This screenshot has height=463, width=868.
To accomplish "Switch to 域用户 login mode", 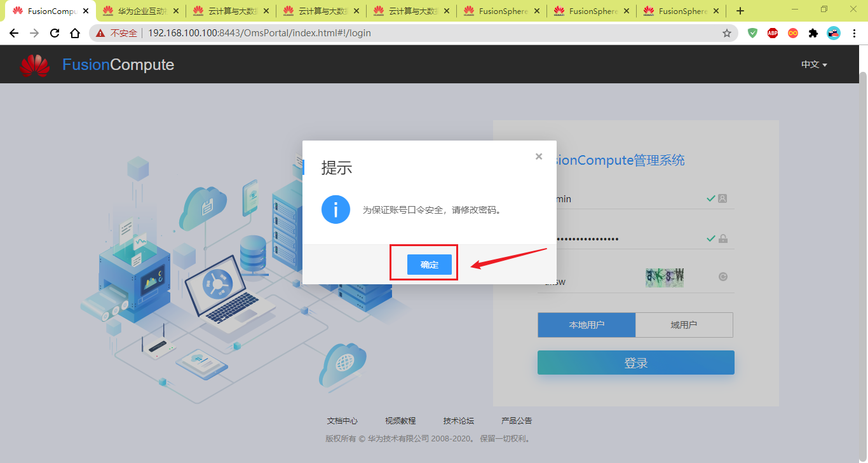I will (684, 324).
